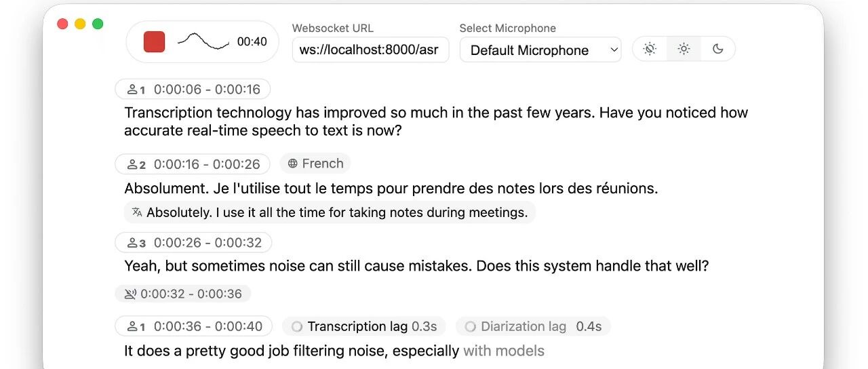Viewport: 868px width, 369px height.
Task: Click the speaker 1 icon beside 0:00:36 - 0:00:40
Action: pos(132,327)
